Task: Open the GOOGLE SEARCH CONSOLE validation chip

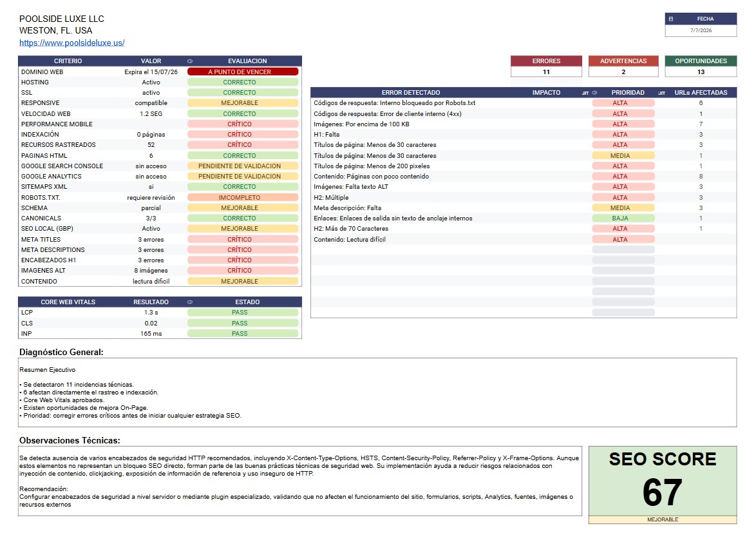Action: point(243,166)
